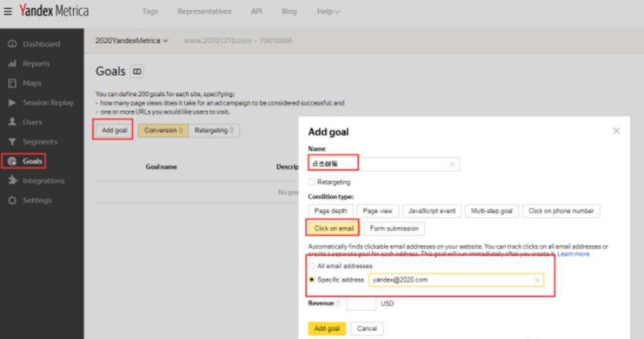Click the Reports bar chart icon
This screenshot has width=644, height=339.
tap(13, 63)
